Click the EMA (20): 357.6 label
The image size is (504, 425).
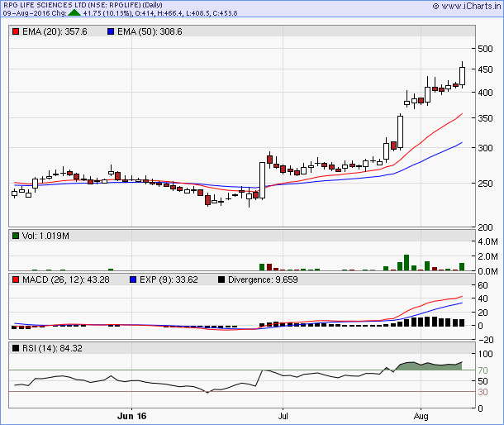click(55, 31)
